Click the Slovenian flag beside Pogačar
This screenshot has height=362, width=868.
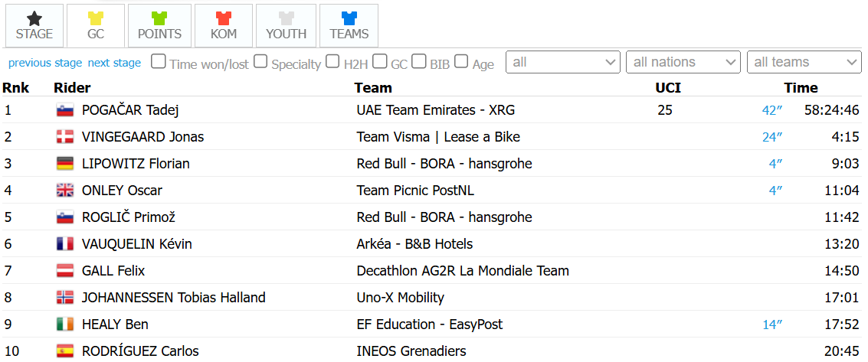[x=64, y=110]
